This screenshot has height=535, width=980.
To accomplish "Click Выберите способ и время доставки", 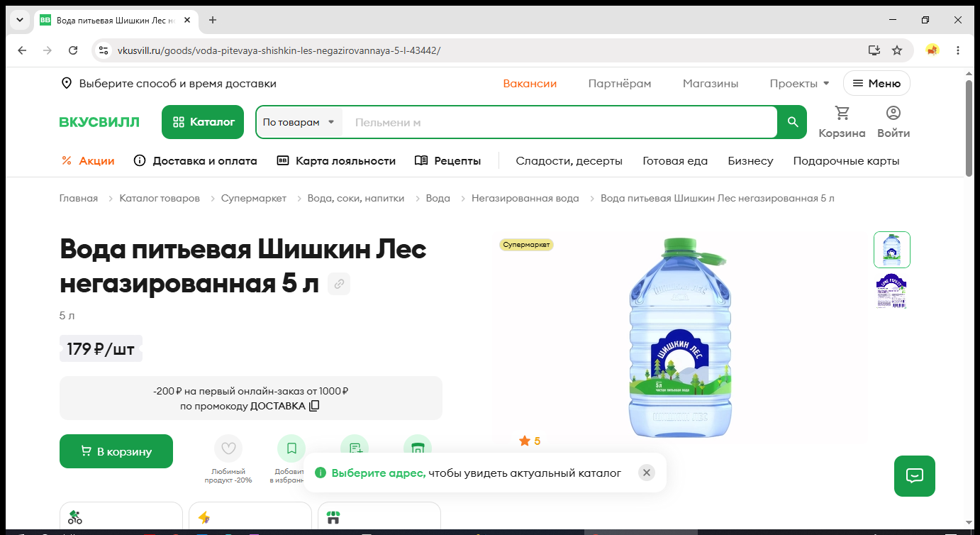I will pos(178,84).
